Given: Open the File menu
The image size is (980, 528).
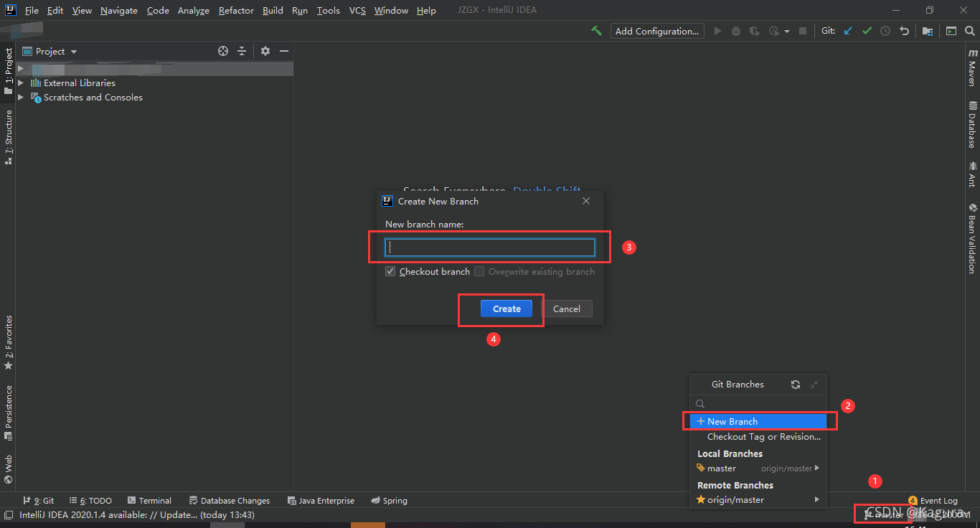Looking at the screenshot, I should tap(32, 10).
